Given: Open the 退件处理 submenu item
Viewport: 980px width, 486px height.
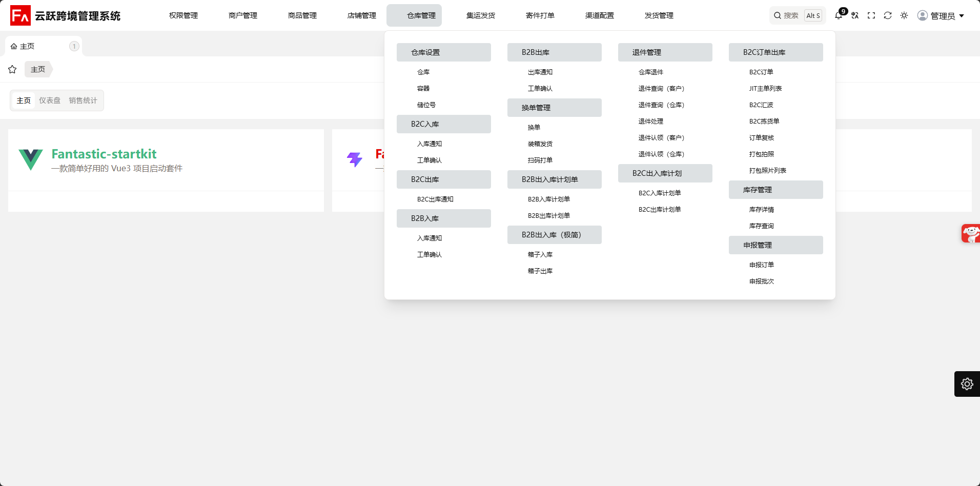Looking at the screenshot, I should coord(651,121).
